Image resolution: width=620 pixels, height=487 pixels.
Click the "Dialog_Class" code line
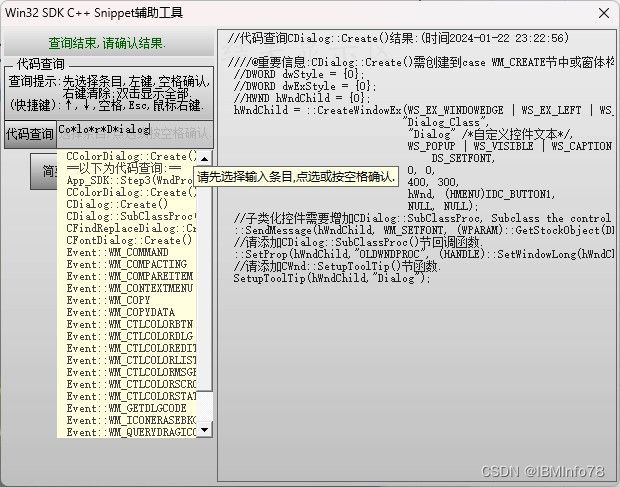448,122
